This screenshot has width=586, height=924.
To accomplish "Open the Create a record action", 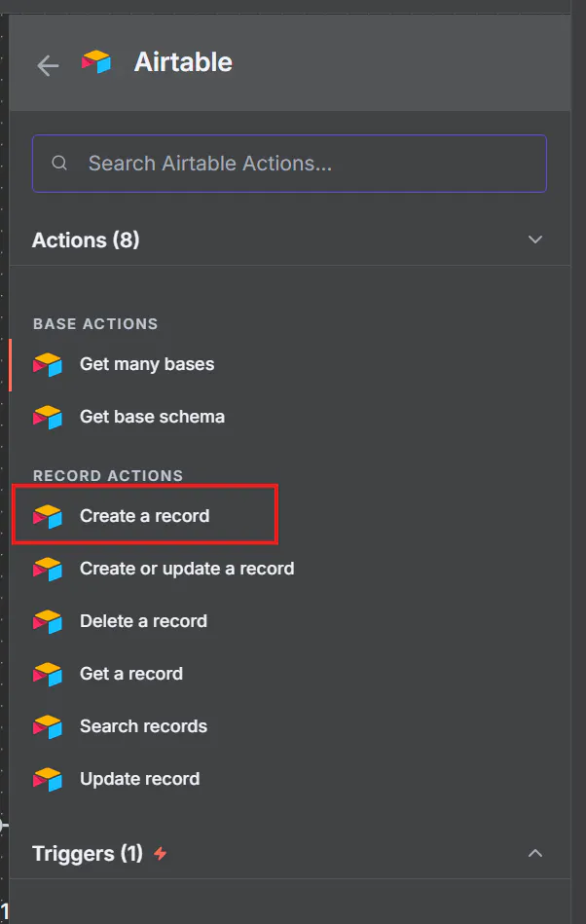I will pos(142,516).
